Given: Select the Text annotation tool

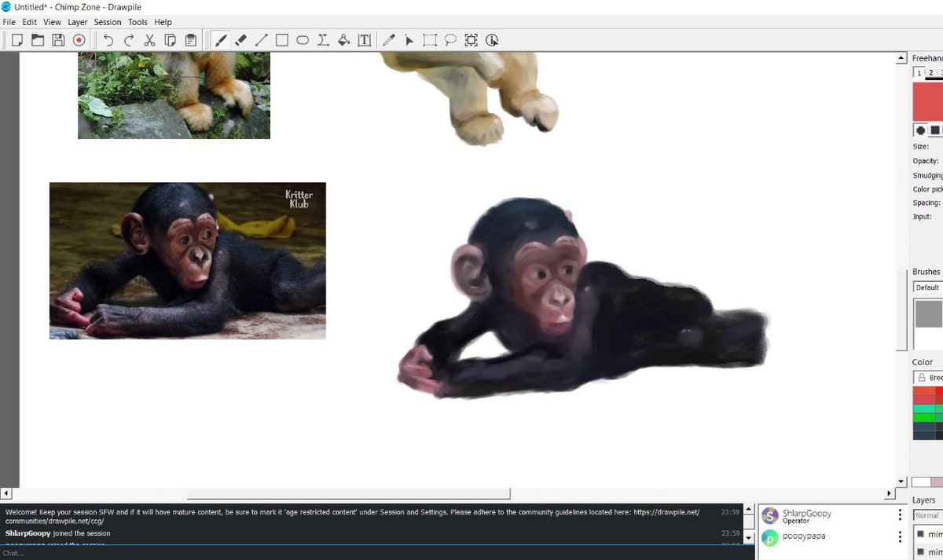Looking at the screenshot, I should (364, 40).
